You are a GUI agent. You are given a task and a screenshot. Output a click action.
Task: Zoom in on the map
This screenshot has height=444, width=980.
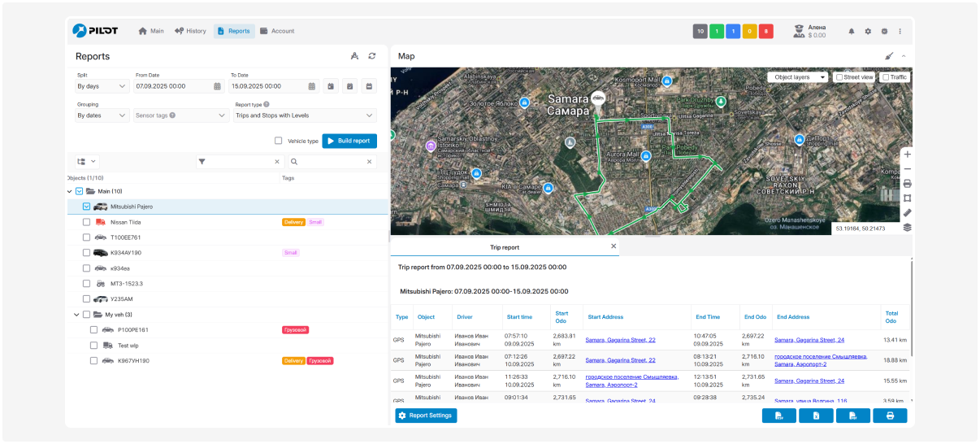[x=907, y=154]
